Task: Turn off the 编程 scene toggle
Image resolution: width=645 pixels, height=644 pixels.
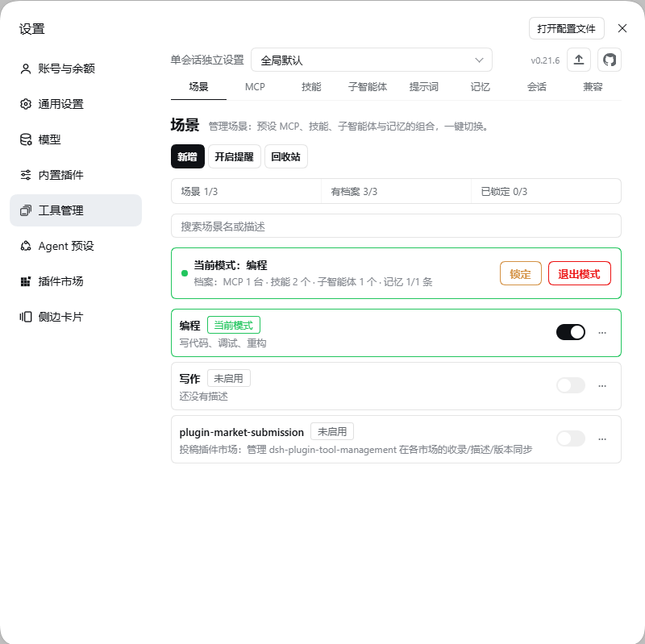Action: click(571, 332)
